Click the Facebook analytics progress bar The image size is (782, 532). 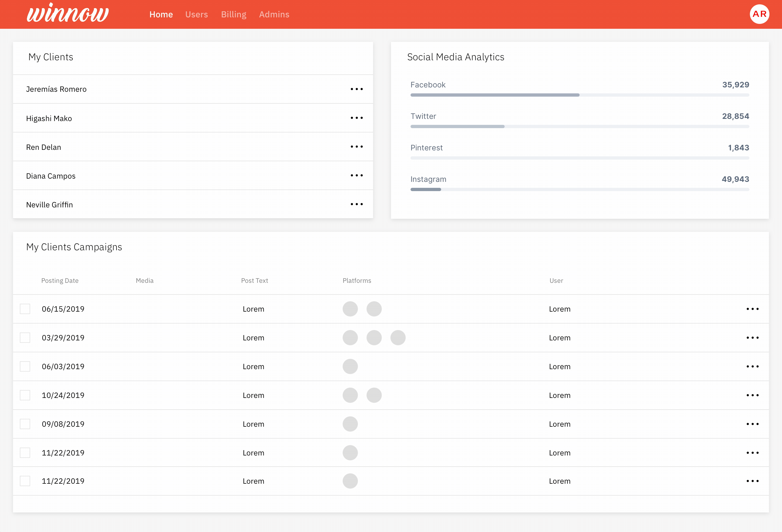click(x=579, y=95)
